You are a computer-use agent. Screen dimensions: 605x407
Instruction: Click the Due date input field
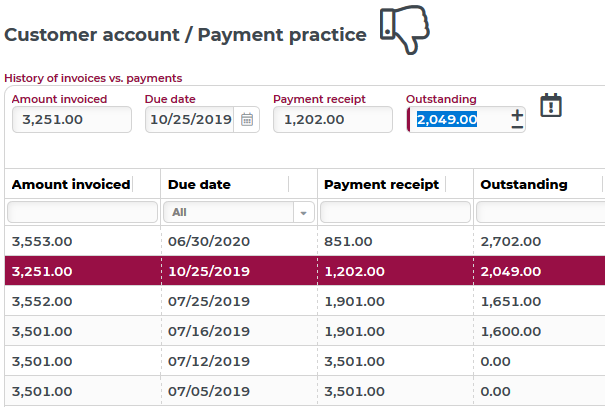pos(190,120)
